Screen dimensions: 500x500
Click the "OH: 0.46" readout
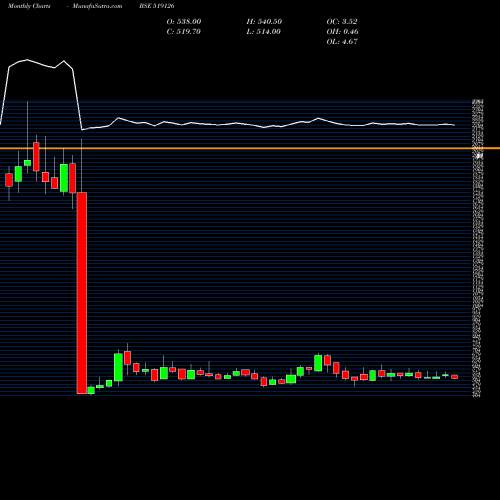[343, 31]
